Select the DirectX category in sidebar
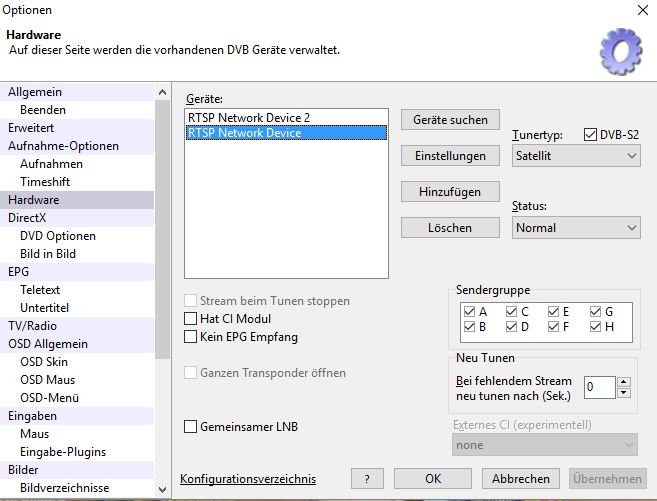 pyautogui.click(x=27, y=218)
